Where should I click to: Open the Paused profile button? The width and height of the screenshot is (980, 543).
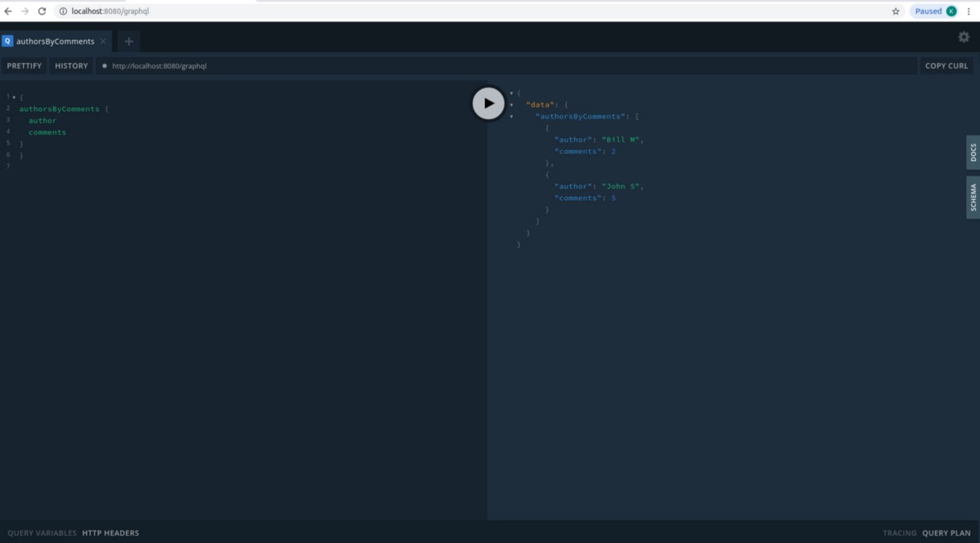pos(934,11)
